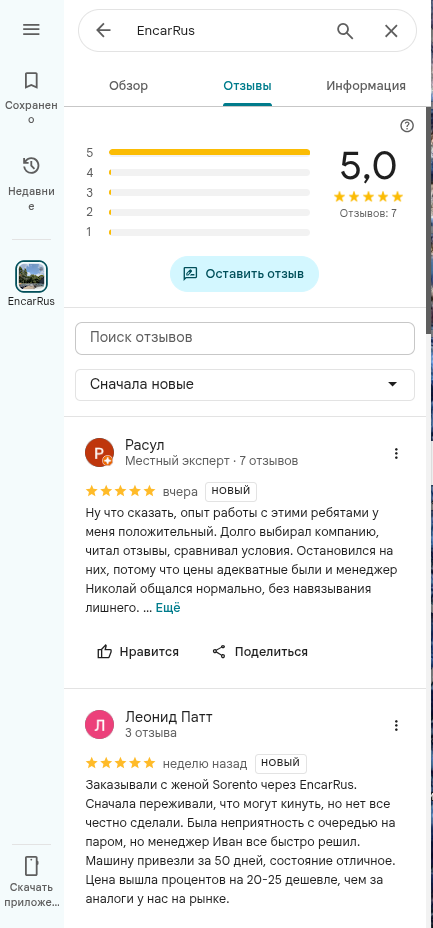Click the panel vertical scrollbar
Screen dimensions: 433x928
pos(429,219)
